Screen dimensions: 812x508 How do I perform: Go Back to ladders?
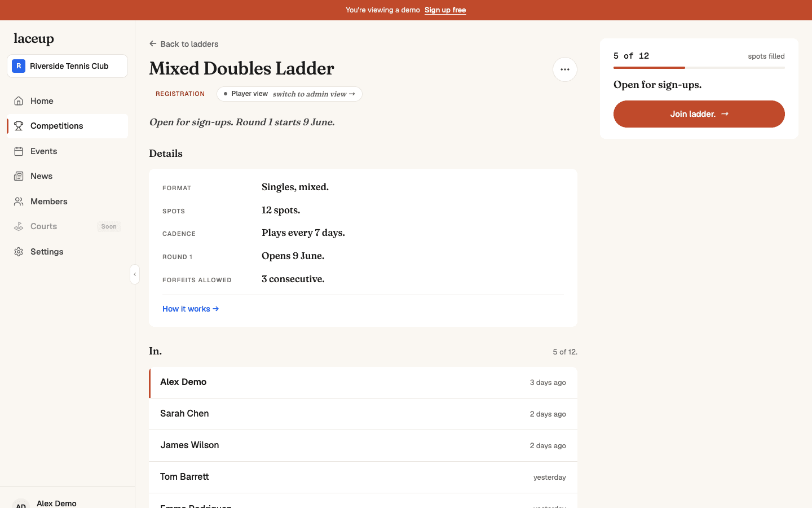[x=184, y=44]
